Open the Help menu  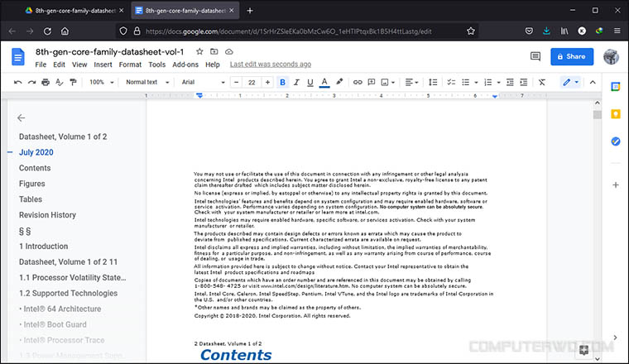pyautogui.click(x=213, y=65)
